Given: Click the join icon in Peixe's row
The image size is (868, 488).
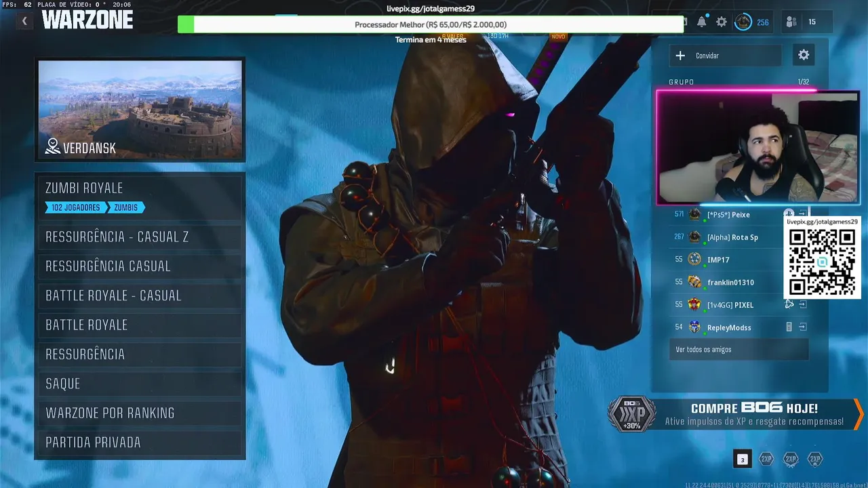Looking at the screenshot, I should pos(802,214).
